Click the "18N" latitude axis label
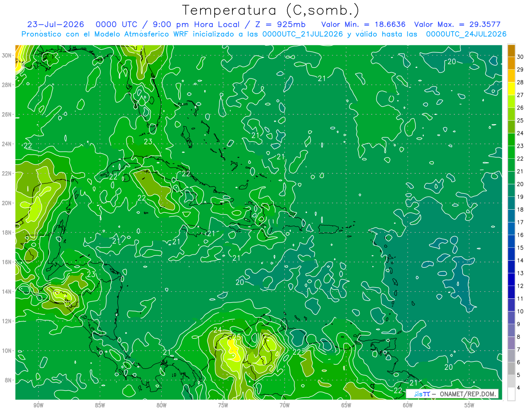This screenshot has height=411, width=532. point(7,232)
